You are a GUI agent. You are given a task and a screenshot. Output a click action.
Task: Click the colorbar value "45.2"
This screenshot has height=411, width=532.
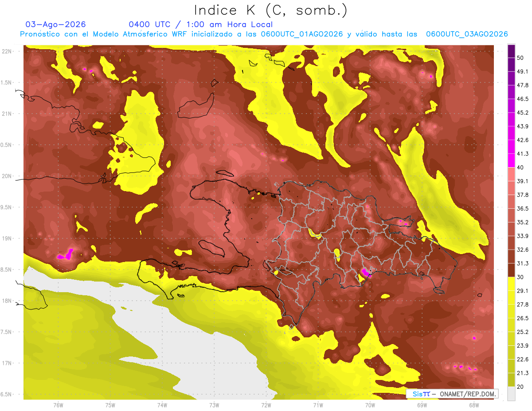(523, 113)
